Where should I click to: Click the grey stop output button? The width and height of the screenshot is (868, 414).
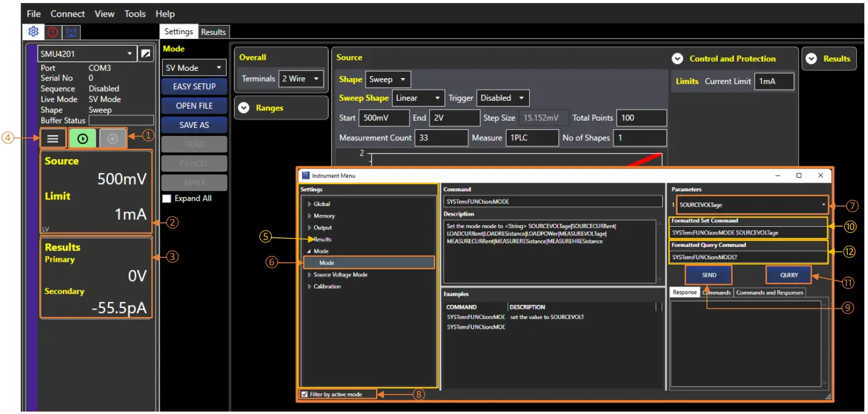[x=112, y=138]
